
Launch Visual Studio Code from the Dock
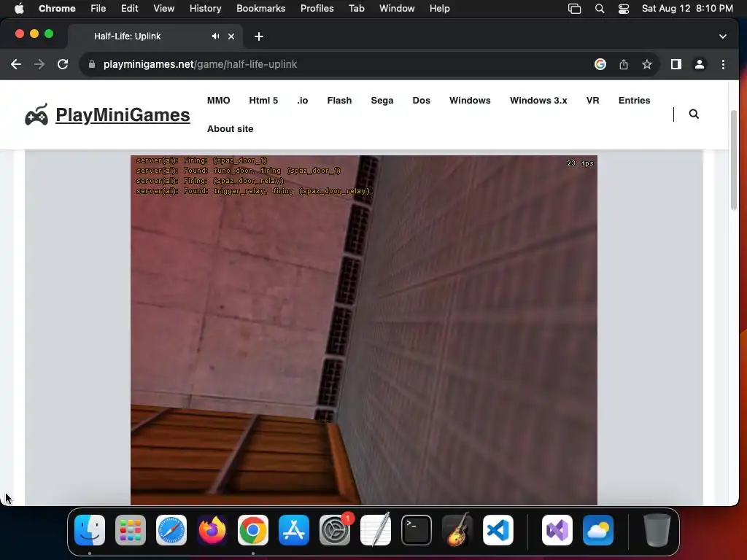pyautogui.click(x=498, y=530)
